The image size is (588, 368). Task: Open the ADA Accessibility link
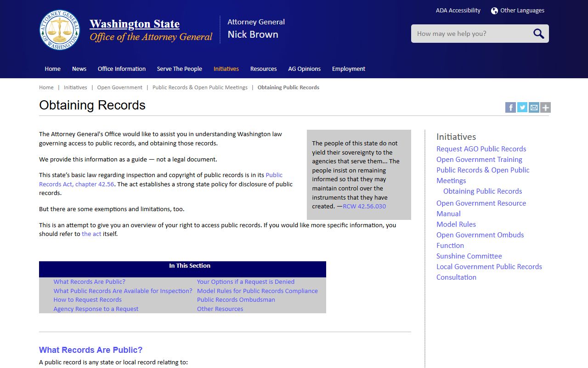(458, 11)
